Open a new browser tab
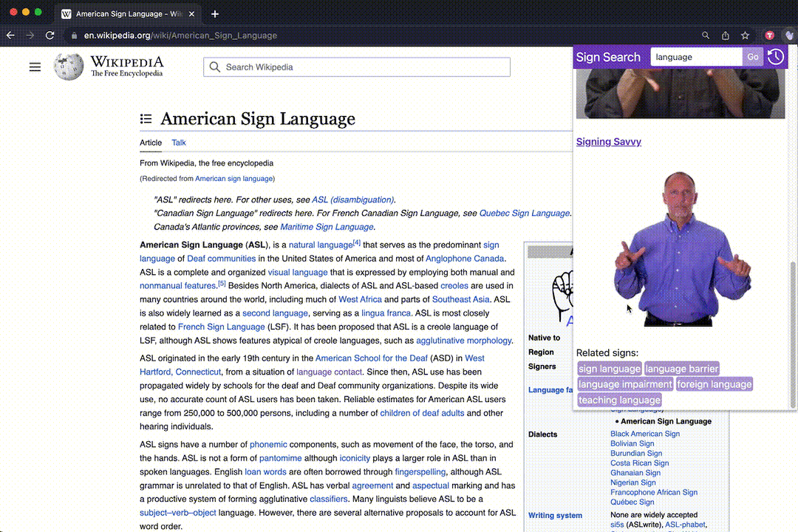 click(x=215, y=14)
